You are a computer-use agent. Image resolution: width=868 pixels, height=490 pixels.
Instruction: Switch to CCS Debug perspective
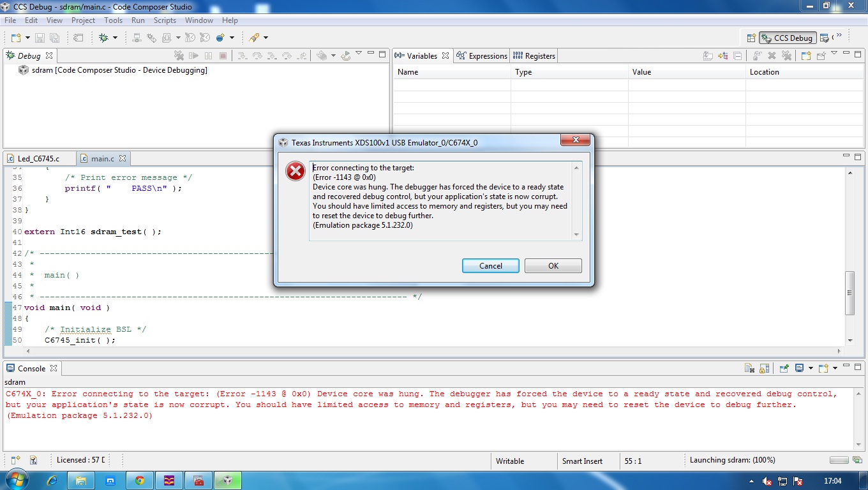(x=788, y=38)
